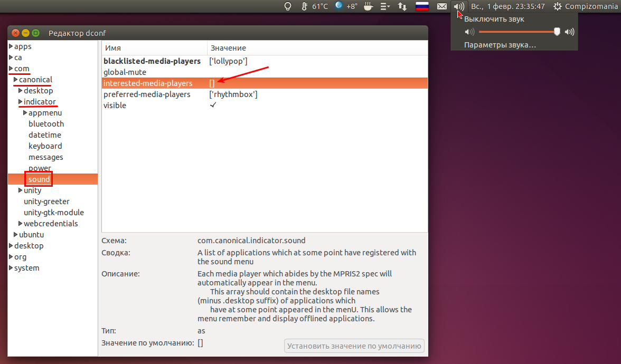621x364 pixels.
Task: Expand the unity tree node arrow
Action: [20, 190]
